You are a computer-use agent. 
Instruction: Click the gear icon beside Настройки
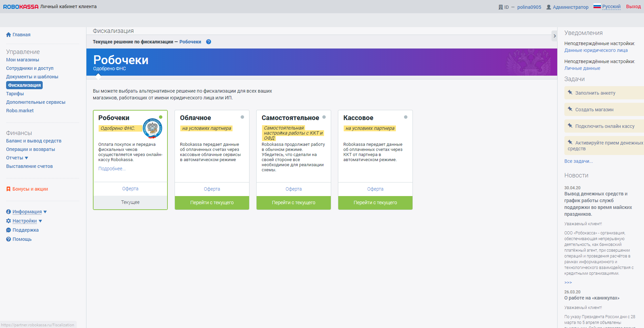(8, 221)
